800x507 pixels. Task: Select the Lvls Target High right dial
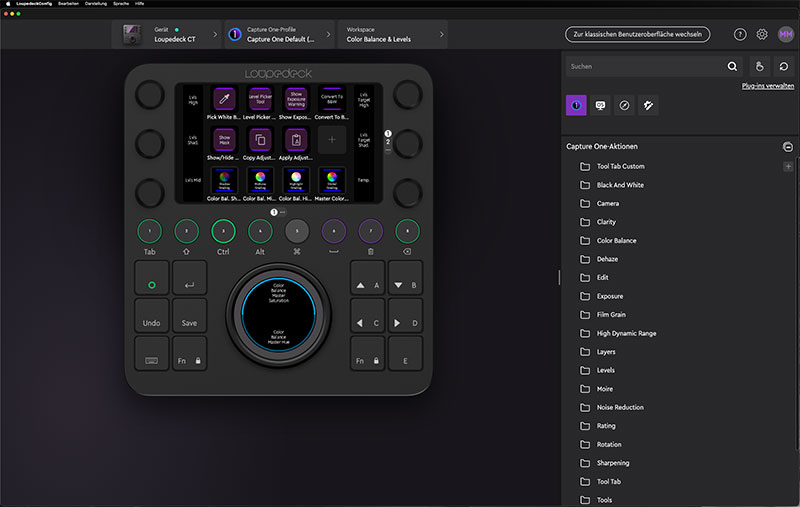pyautogui.click(x=408, y=95)
